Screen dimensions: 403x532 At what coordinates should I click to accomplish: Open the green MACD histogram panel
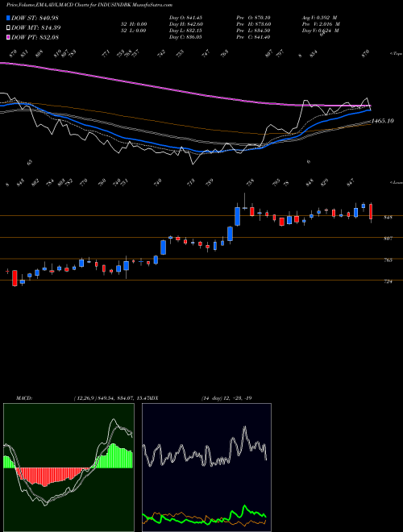click(x=69, y=468)
